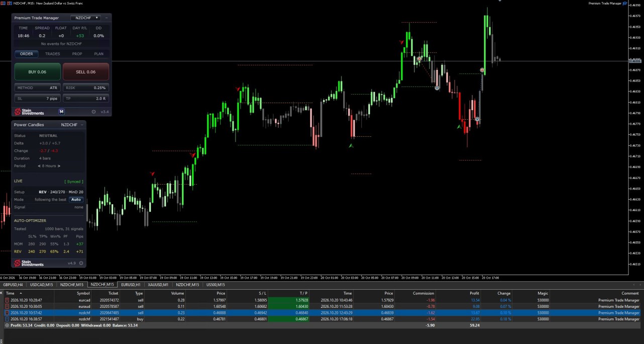Select the MOM optimizer row

pos(49,244)
